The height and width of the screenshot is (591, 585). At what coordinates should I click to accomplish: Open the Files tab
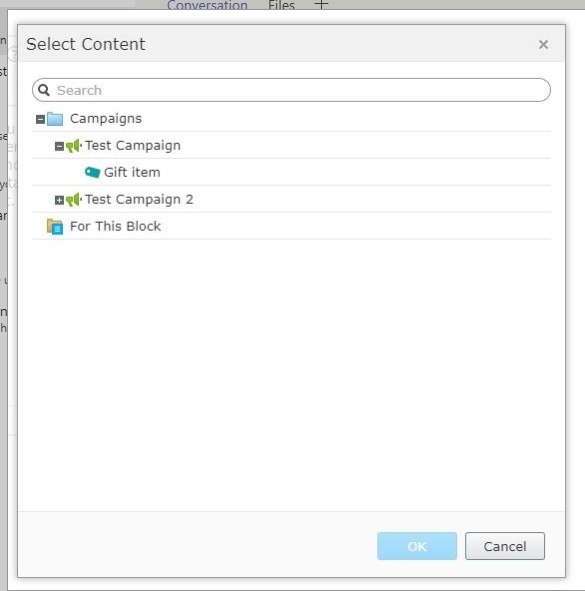(281, 5)
